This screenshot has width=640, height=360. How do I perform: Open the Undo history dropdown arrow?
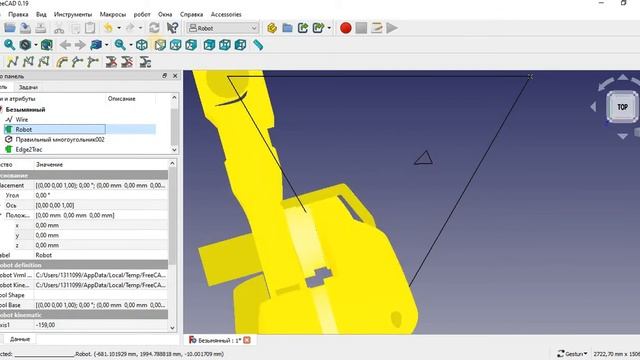[119, 28]
